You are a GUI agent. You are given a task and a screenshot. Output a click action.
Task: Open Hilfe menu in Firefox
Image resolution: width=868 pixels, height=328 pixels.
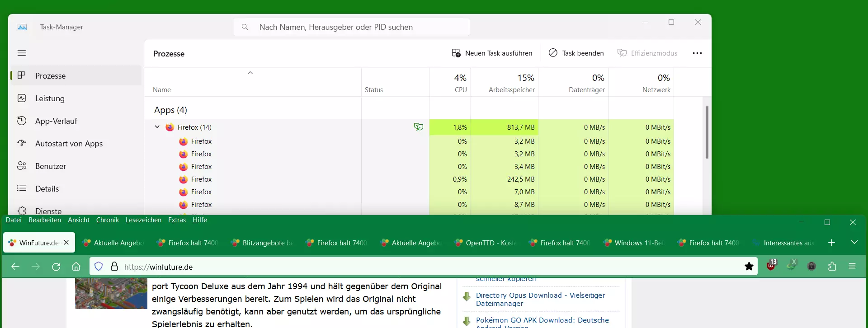click(200, 220)
